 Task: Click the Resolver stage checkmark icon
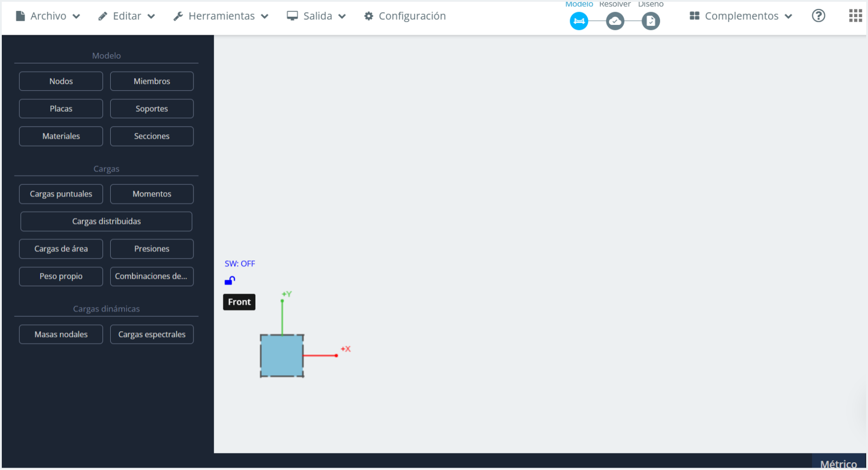tap(615, 21)
